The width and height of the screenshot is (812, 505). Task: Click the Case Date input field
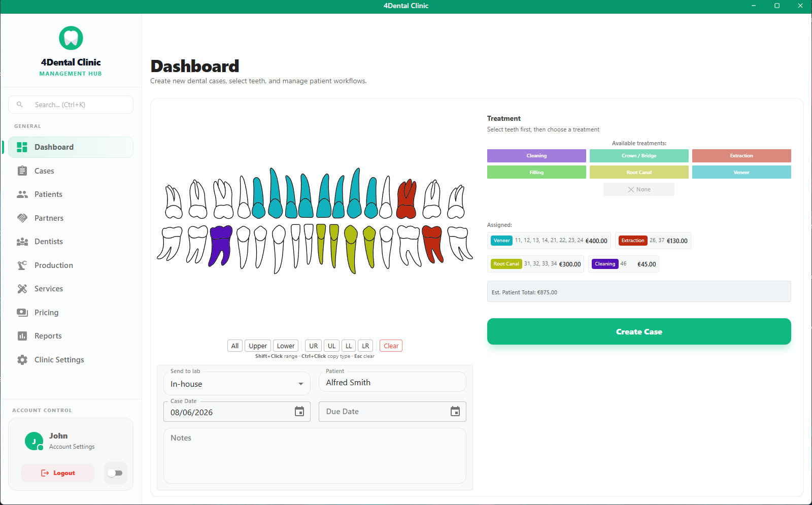click(237, 412)
